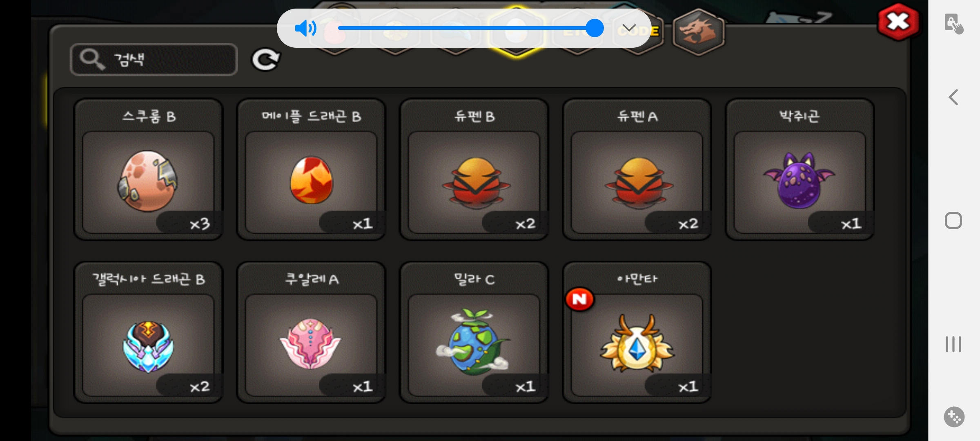Select the new 아만타 egg
This screenshot has width=980, height=441.
click(637, 332)
